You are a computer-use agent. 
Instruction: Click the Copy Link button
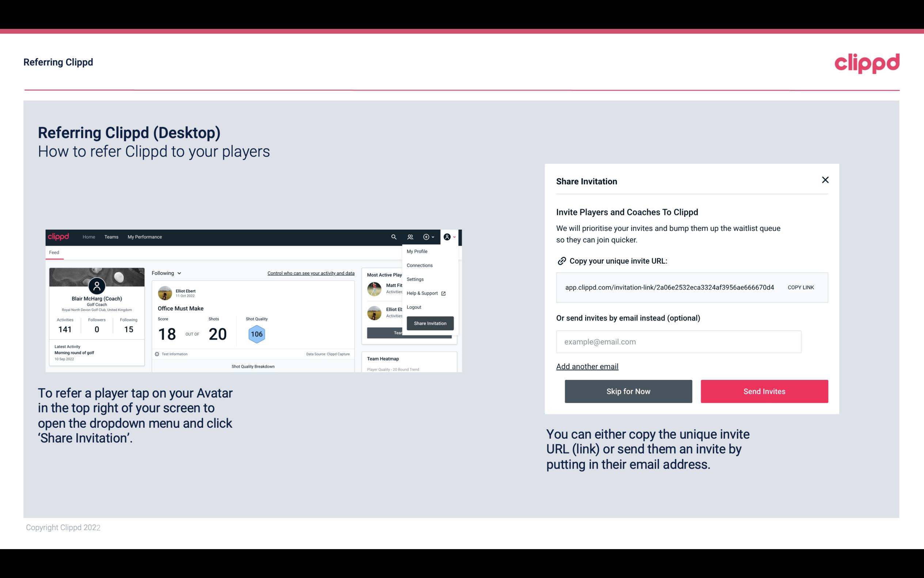801,287
